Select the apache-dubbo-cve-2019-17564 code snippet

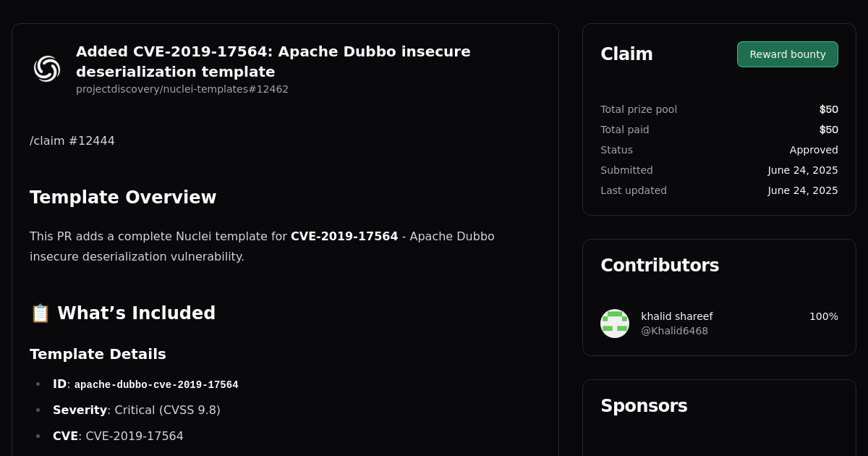tap(156, 384)
